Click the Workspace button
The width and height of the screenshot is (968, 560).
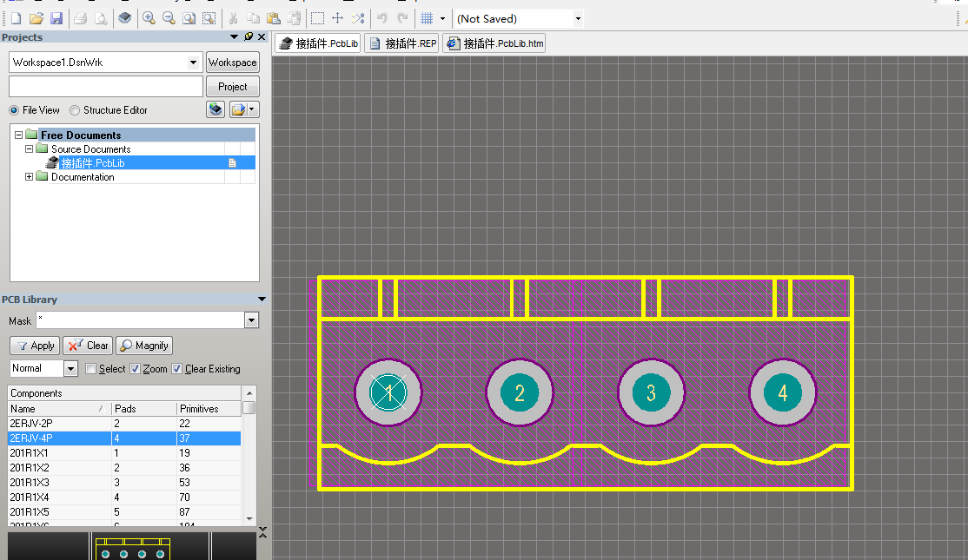[232, 63]
